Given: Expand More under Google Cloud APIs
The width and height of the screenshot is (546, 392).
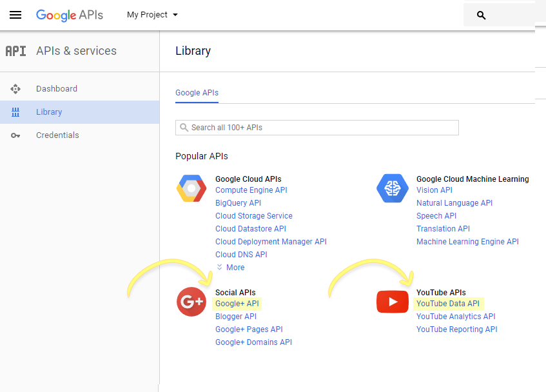Looking at the screenshot, I should (230, 268).
